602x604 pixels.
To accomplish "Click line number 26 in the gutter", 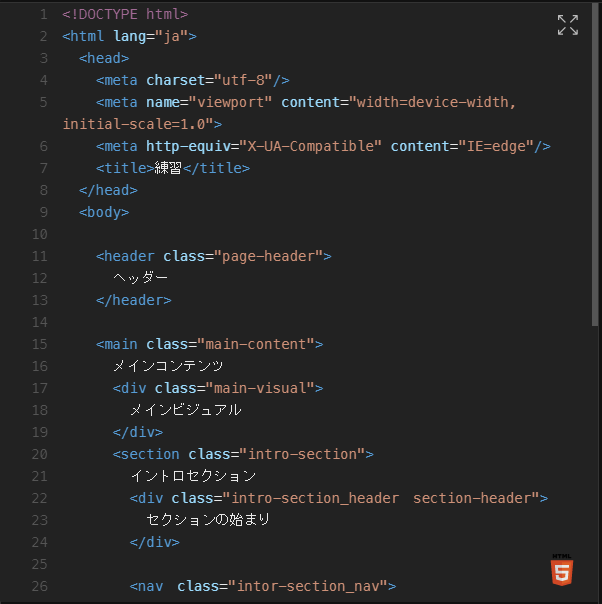I will click(x=40, y=586).
